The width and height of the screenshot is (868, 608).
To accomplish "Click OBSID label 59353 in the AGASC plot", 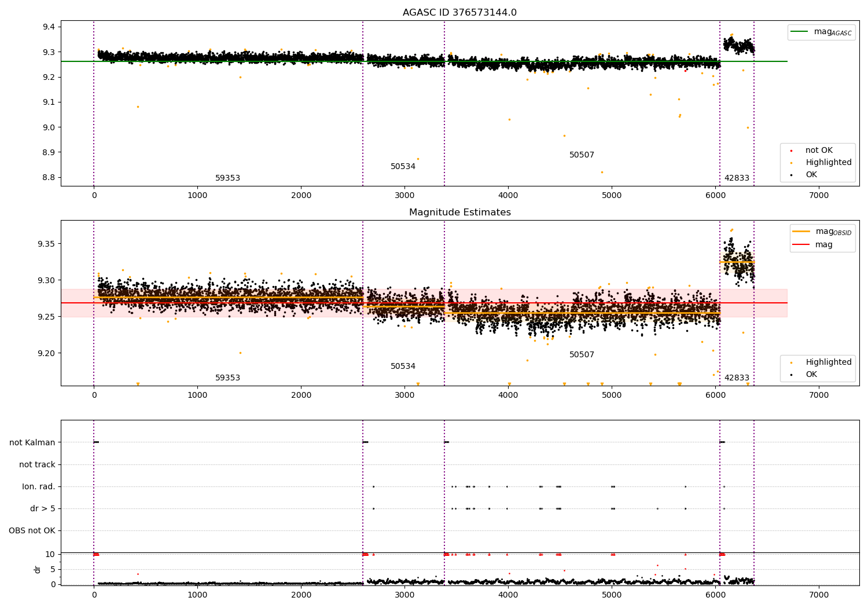I will (227, 178).
